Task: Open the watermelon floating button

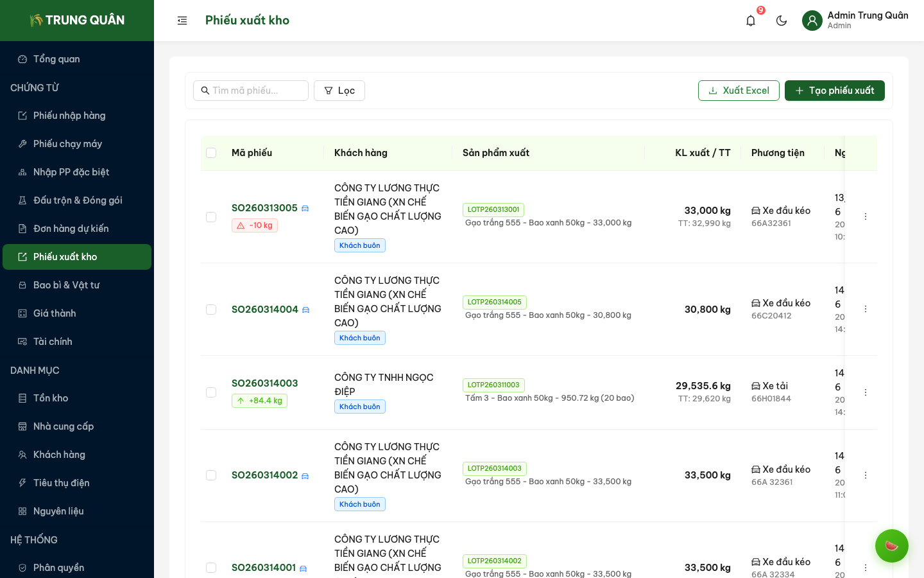Action: point(891,546)
